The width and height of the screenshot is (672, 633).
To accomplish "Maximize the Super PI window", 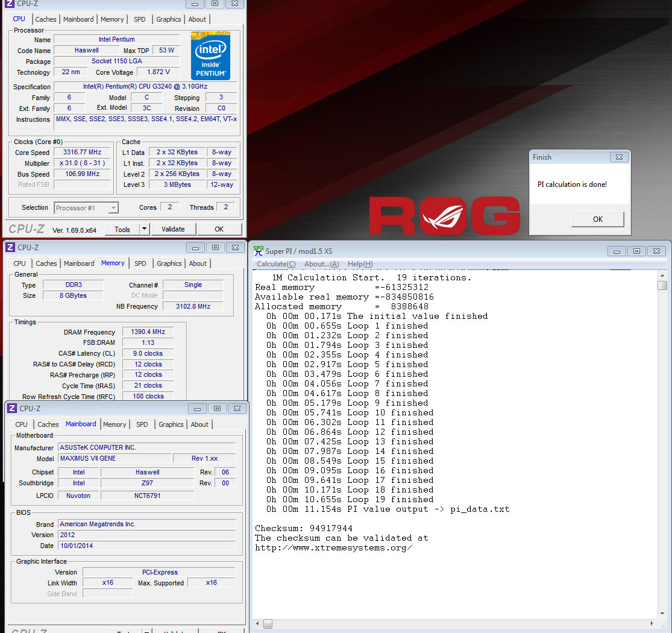I will [637, 251].
